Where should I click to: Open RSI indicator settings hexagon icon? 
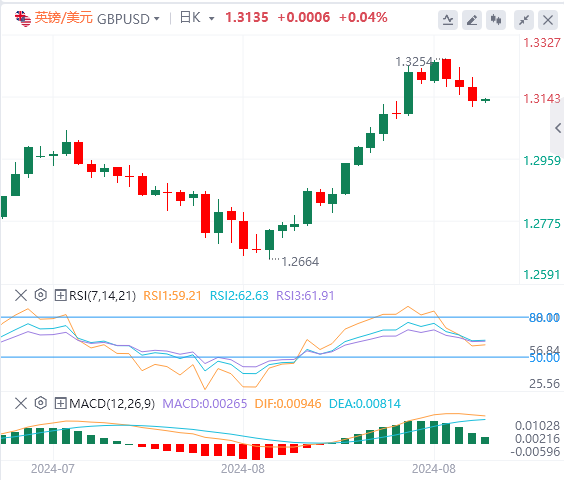click(41, 295)
